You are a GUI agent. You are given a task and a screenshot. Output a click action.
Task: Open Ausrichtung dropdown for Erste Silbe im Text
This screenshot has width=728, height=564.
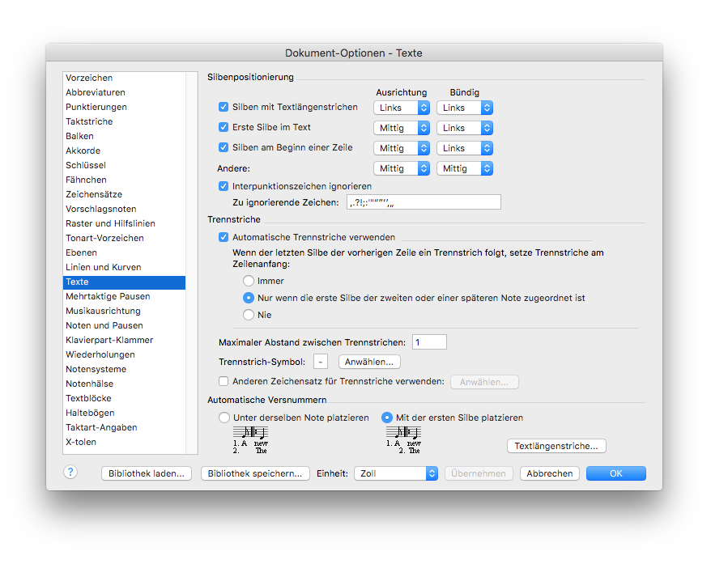point(402,128)
